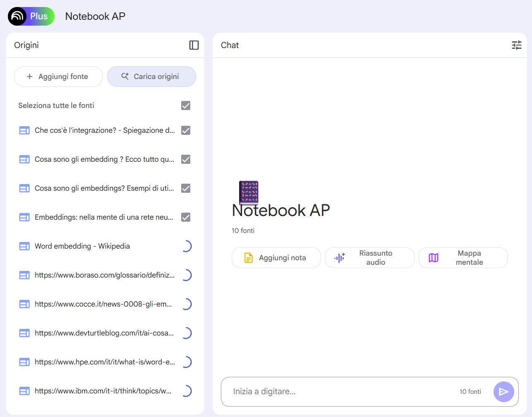This screenshot has width=532, height=417.
Task: Open chat configuration sliders icon
Action: pyautogui.click(x=517, y=45)
